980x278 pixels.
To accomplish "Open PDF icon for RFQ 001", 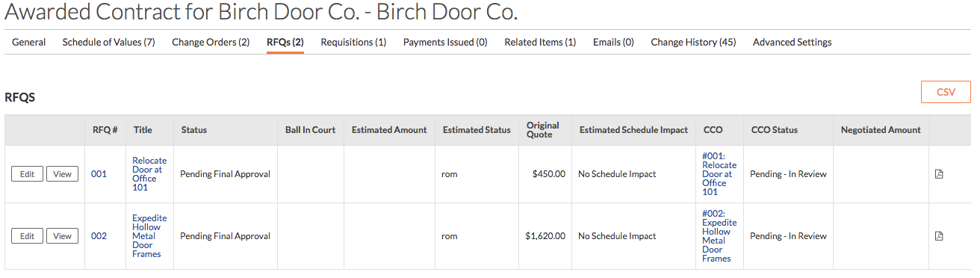I will click(x=939, y=174).
